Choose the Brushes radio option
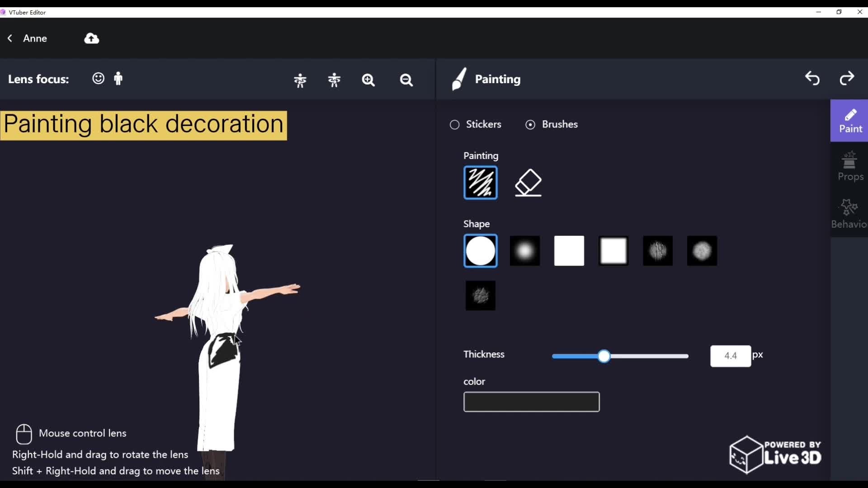The width and height of the screenshot is (868, 488). 530,125
